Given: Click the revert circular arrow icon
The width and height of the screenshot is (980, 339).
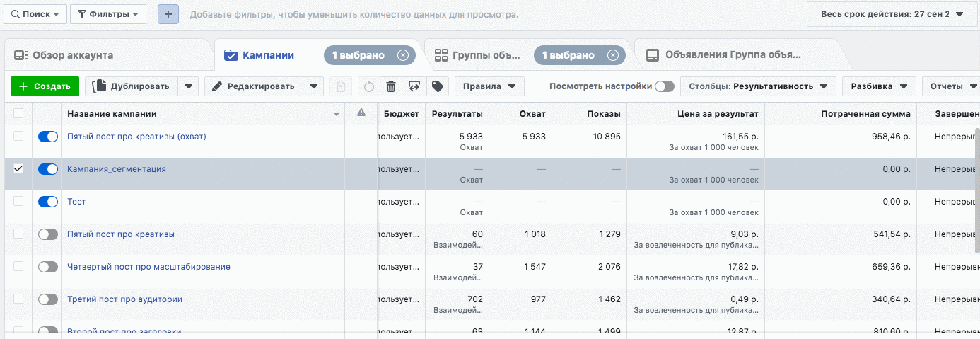Looking at the screenshot, I should pyautogui.click(x=368, y=86).
